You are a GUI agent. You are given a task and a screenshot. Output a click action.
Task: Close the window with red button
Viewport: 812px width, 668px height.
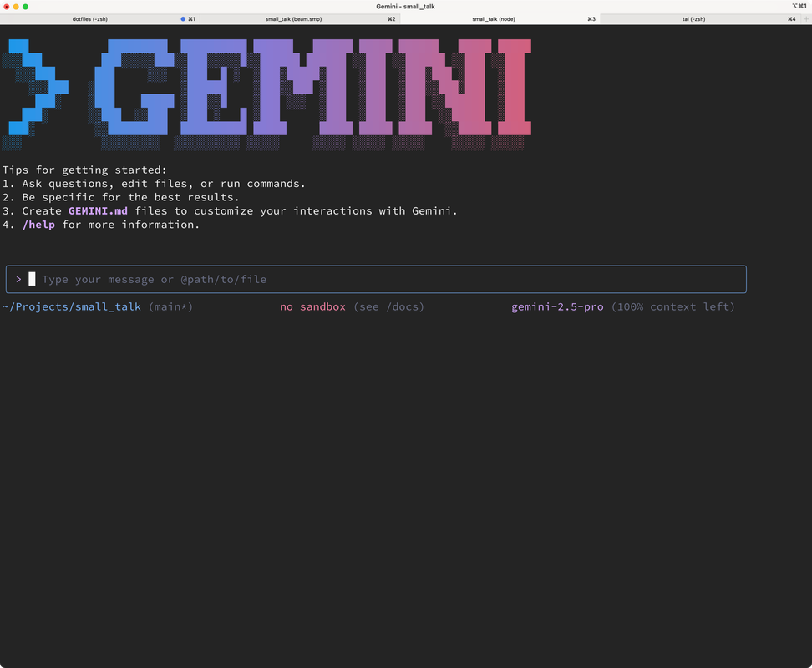click(7, 7)
